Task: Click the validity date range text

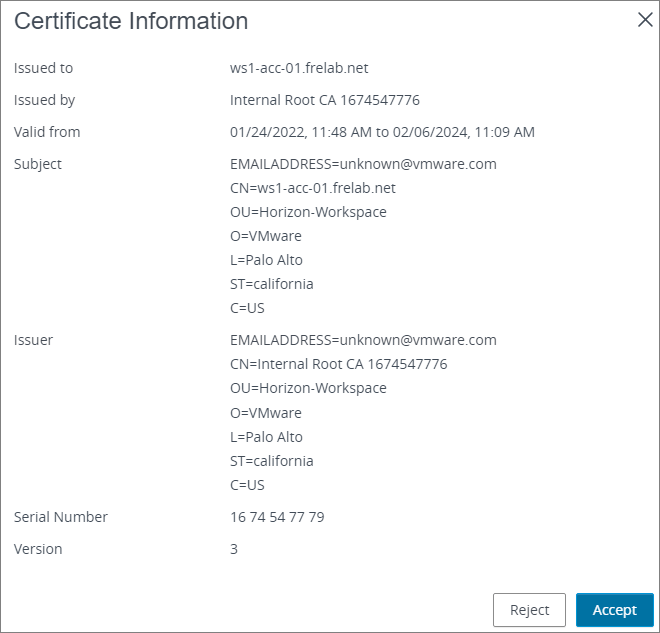Action: [x=382, y=132]
